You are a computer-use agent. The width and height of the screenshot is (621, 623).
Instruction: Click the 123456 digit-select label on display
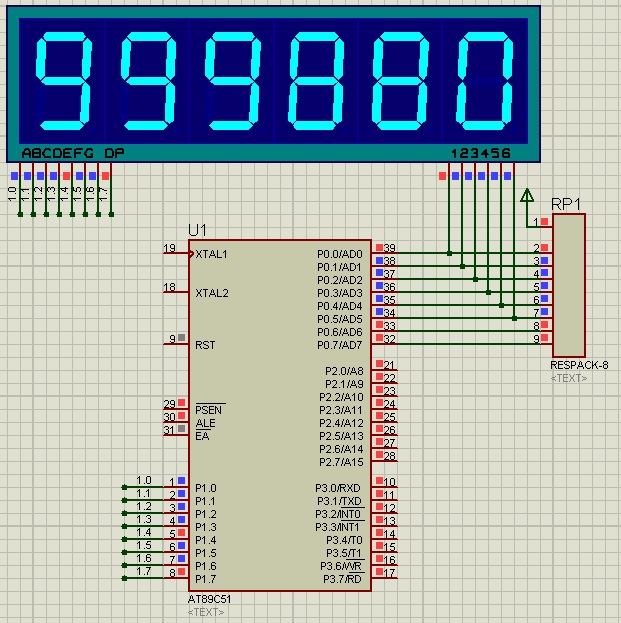click(x=481, y=153)
